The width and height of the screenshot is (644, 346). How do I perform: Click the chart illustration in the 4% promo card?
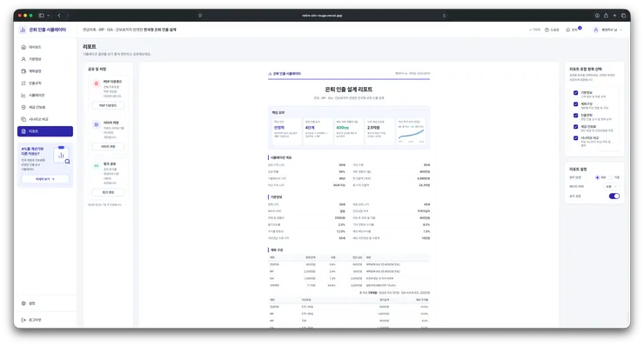[x=62, y=155]
